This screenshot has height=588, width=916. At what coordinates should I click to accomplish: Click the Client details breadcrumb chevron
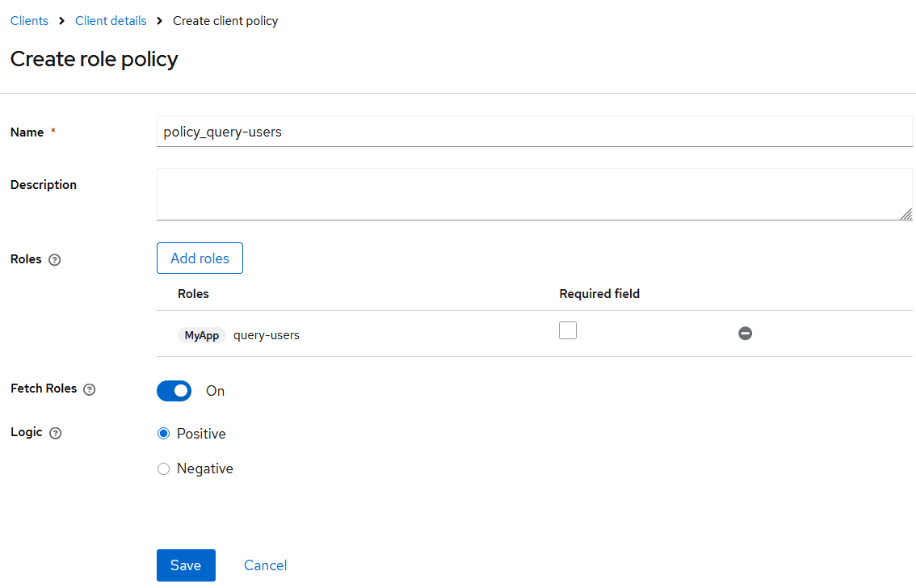coord(160,20)
